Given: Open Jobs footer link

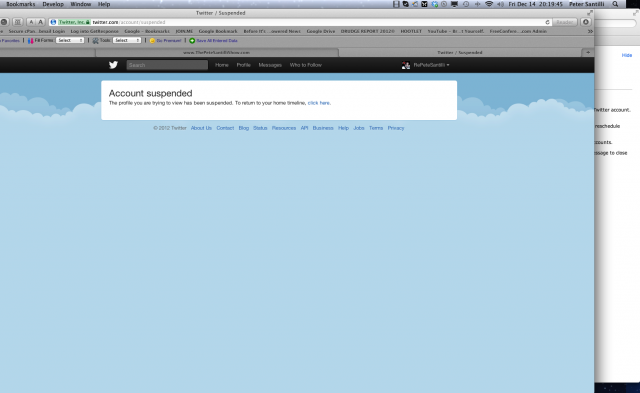Looking at the screenshot, I should pos(359,128).
